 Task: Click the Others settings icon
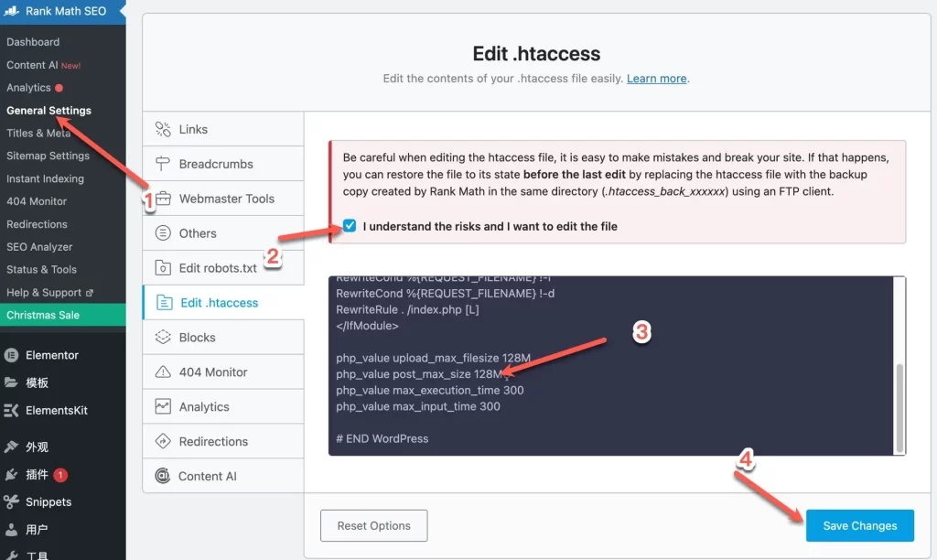[x=163, y=233]
